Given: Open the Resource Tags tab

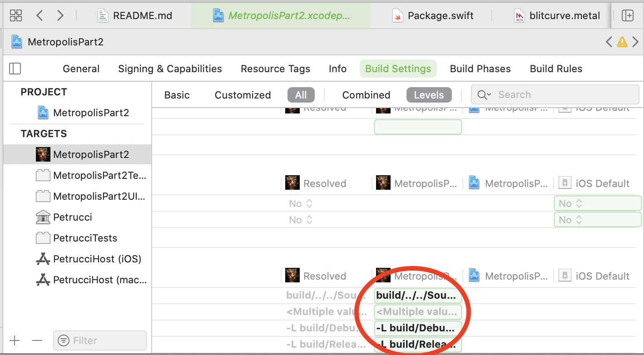Looking at the screenshot, I should click(275, 69).
